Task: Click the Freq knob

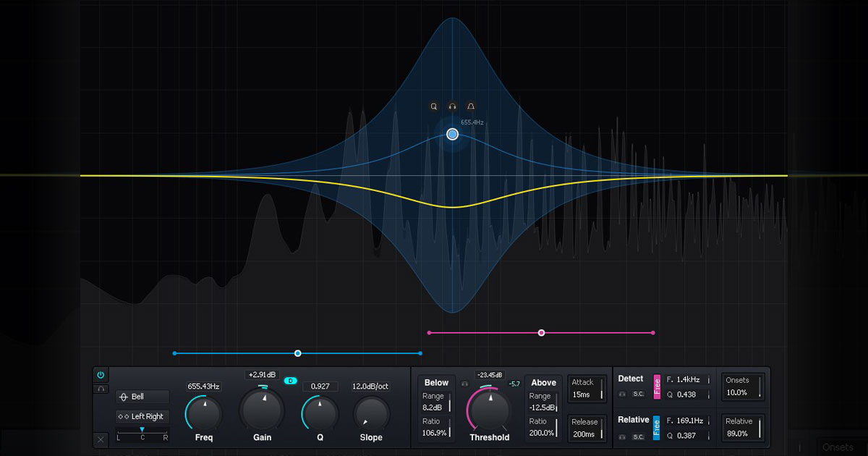Action: pyautogui.click(x=203, y=414)
